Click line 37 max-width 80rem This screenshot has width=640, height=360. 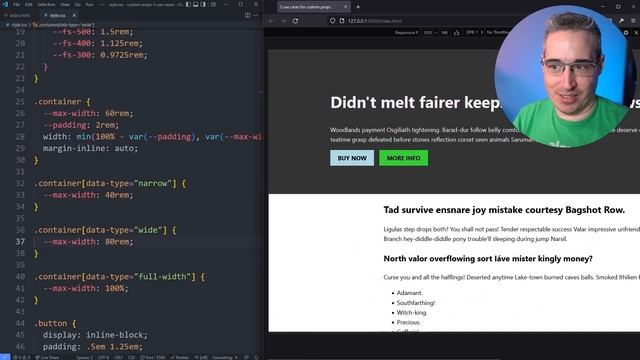(88, 242)
